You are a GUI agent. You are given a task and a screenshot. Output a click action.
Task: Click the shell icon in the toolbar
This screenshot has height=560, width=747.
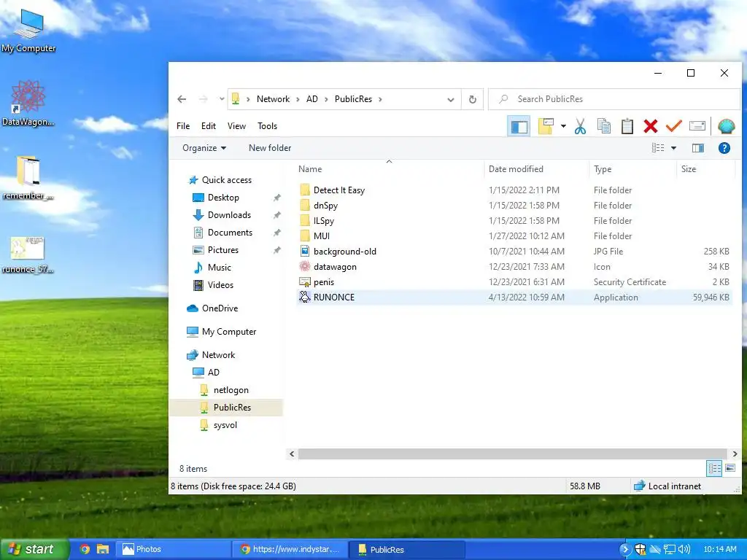click(x=726, y=126)
